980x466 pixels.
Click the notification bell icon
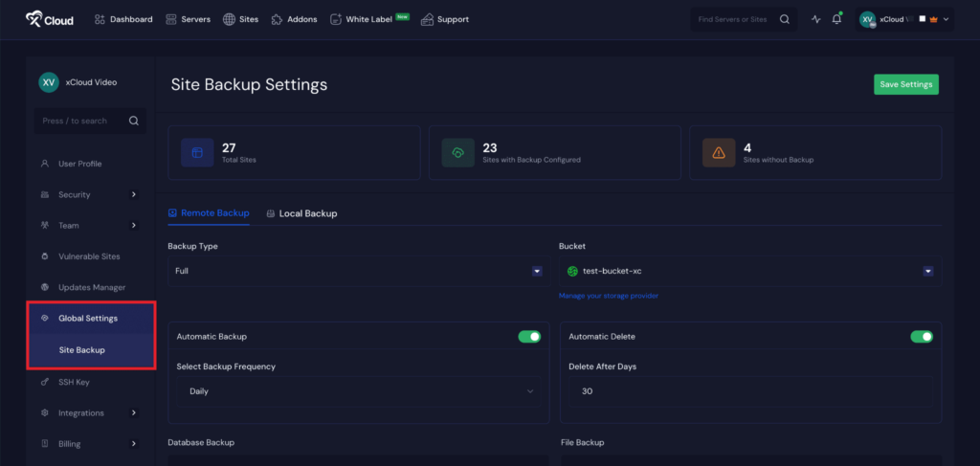(x=836, y=19)
